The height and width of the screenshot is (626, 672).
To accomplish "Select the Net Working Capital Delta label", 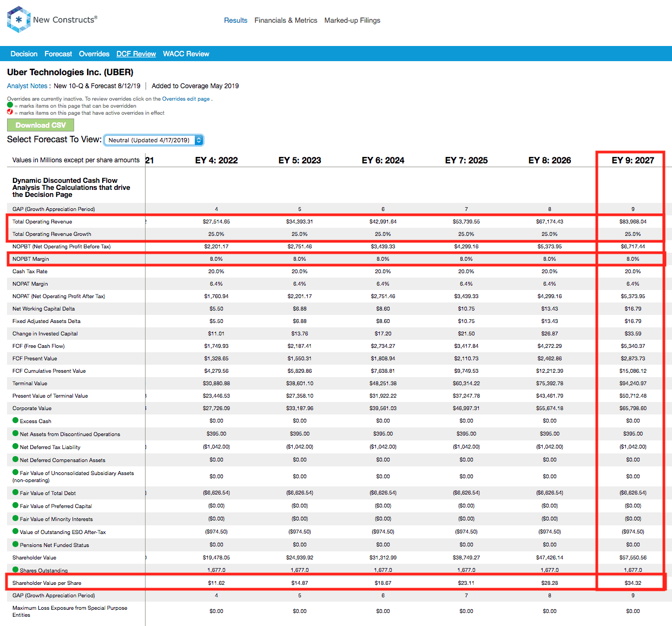I will (x=44, y=309).
